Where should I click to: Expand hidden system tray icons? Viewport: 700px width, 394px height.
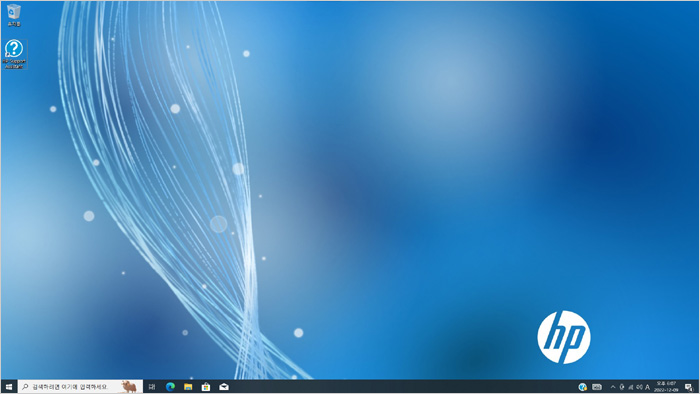click(x=612, y=387)
